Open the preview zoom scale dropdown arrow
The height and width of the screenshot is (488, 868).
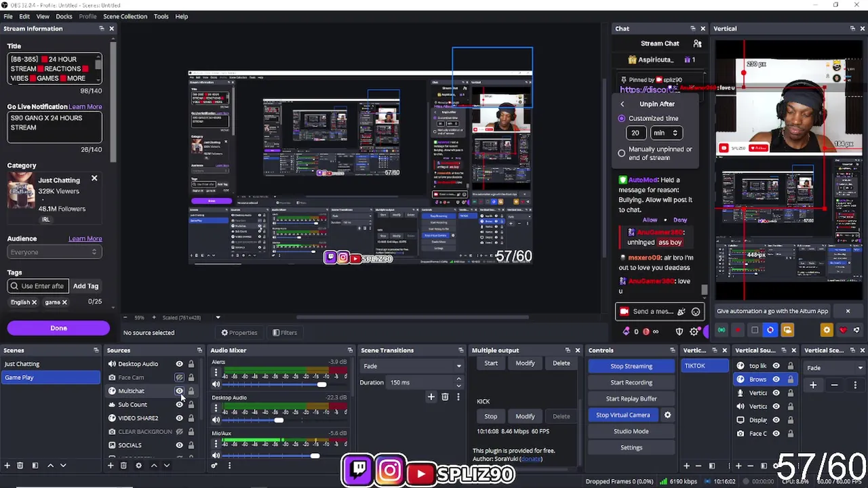pyautogui.click(x=218, y=317)
